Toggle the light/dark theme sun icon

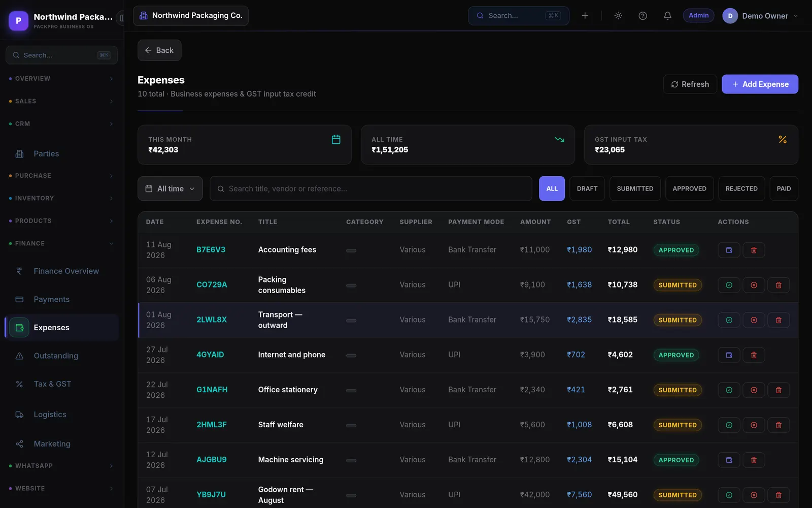[x=618, y=16]
